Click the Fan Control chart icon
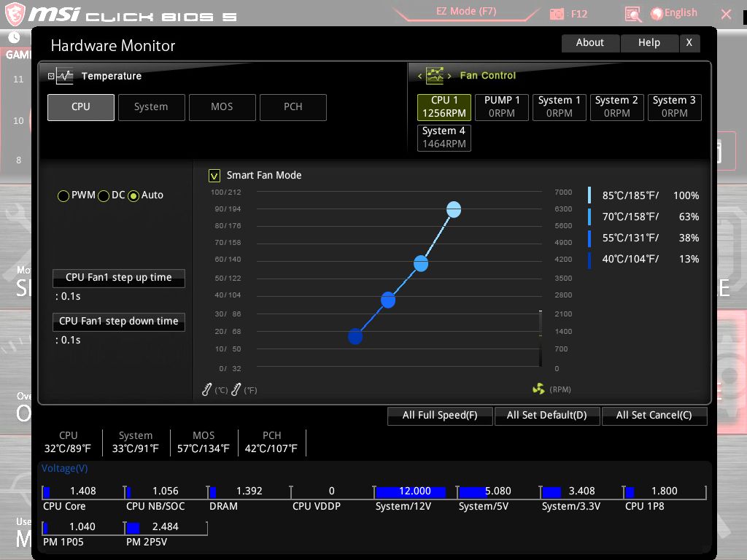The width and height of the screenshot is (747, 560). pyautogui.click(x=435, y=76)
